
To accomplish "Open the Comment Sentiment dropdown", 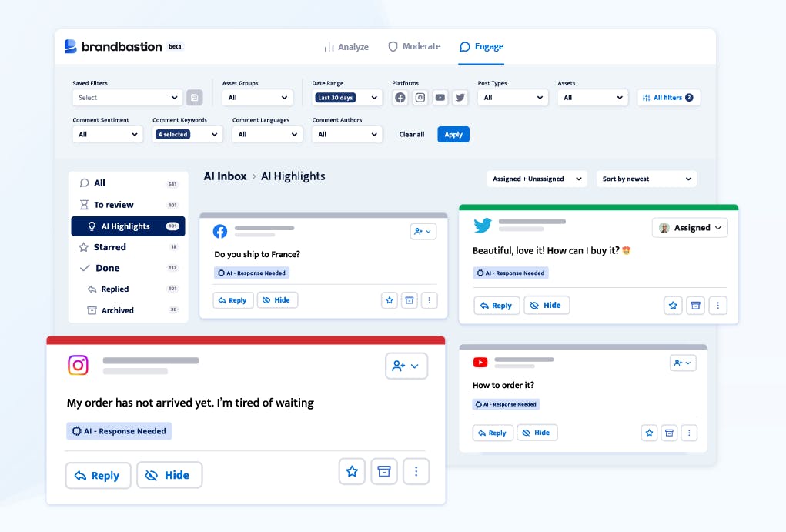I will 107,134.
